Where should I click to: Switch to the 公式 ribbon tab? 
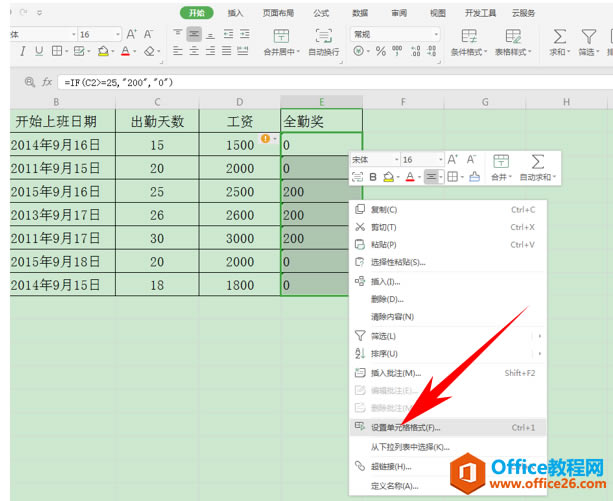[321, 13]
